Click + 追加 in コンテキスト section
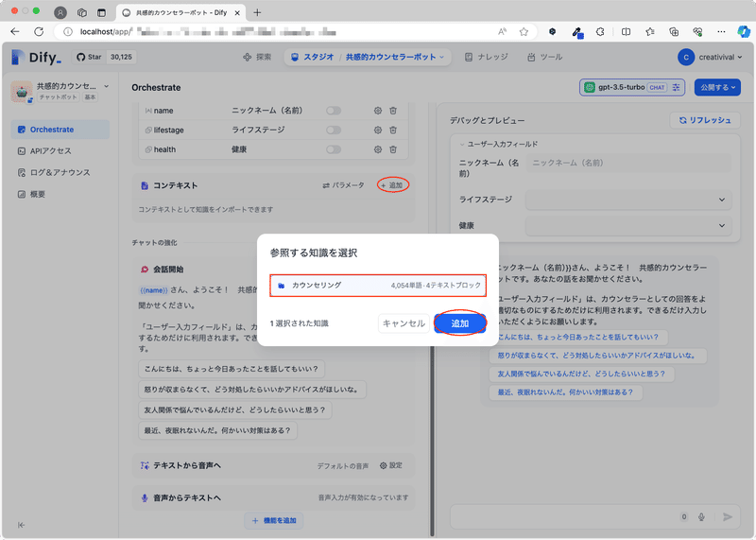 pos(392,185)
